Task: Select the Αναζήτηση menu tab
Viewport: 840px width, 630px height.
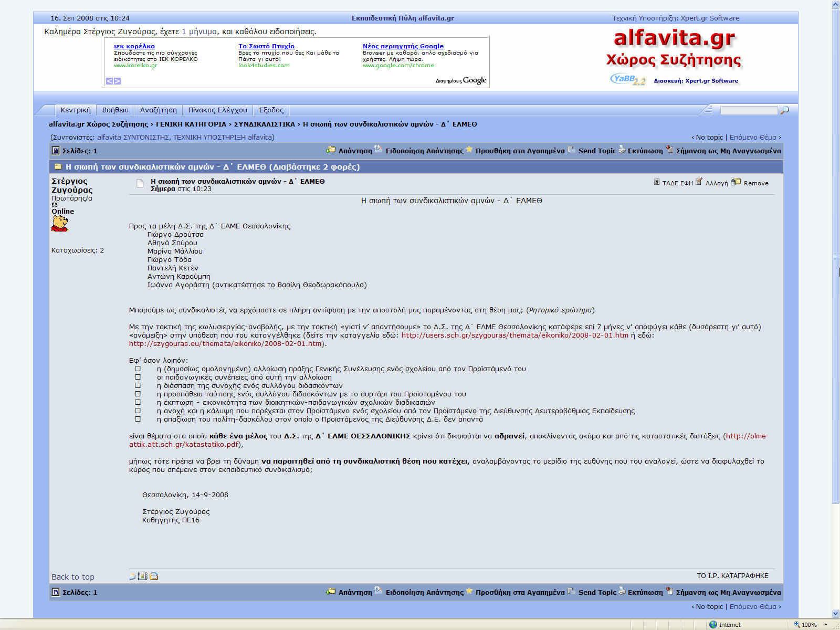Action: 158,110
